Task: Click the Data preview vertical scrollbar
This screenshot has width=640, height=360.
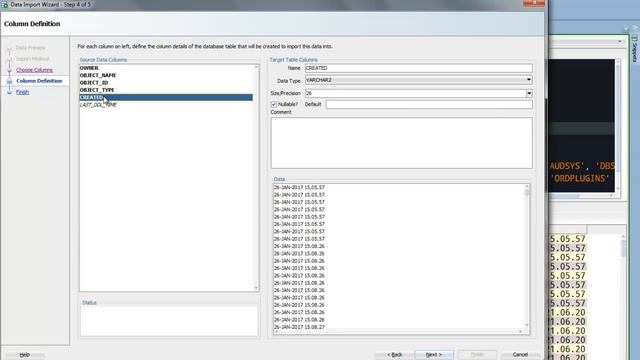Action: coord(527,256)
